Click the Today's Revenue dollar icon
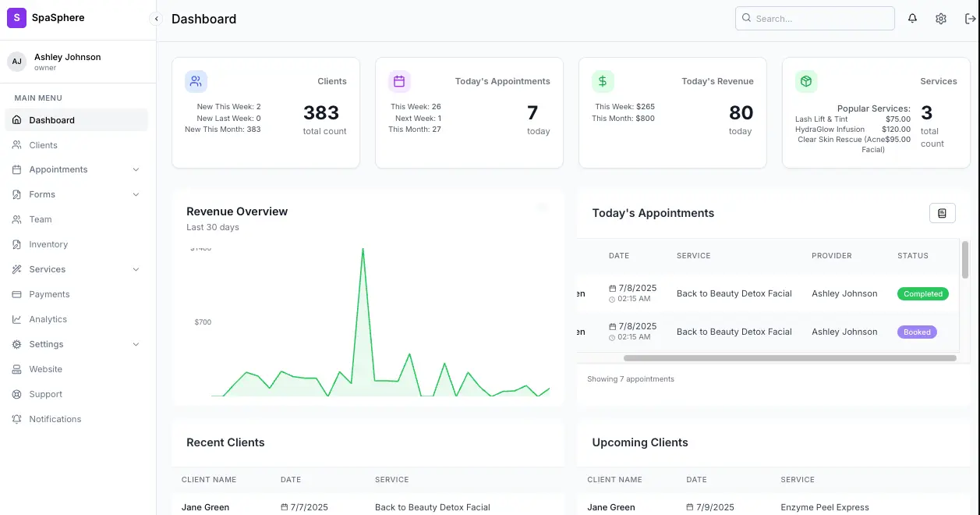This screenshot has width=980, height=515. pos(603,81)
